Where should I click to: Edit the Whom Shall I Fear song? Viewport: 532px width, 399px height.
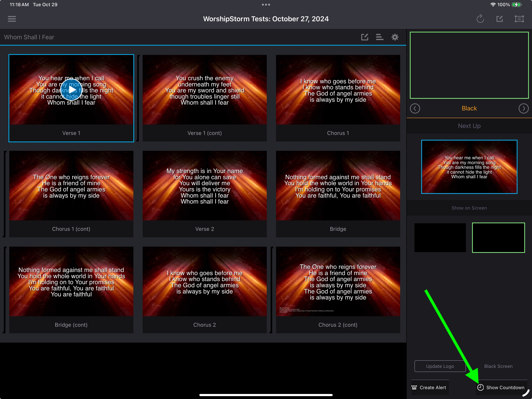[365, 37]
